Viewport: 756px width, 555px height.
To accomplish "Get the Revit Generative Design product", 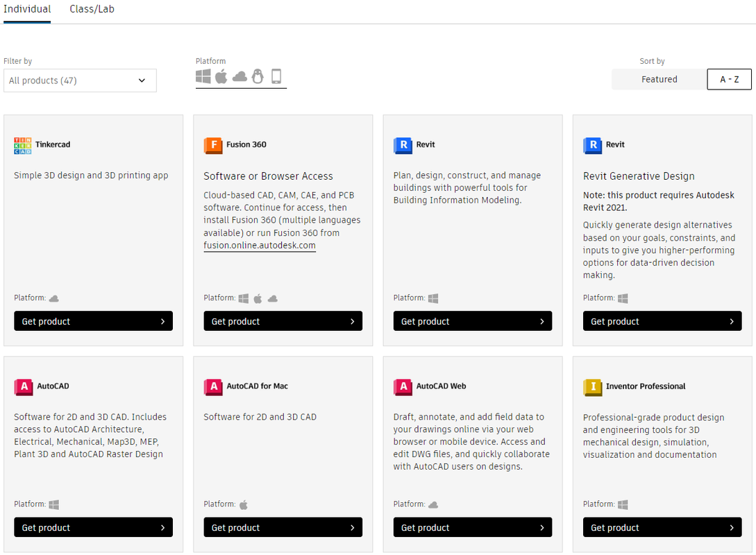I will 662,321.
